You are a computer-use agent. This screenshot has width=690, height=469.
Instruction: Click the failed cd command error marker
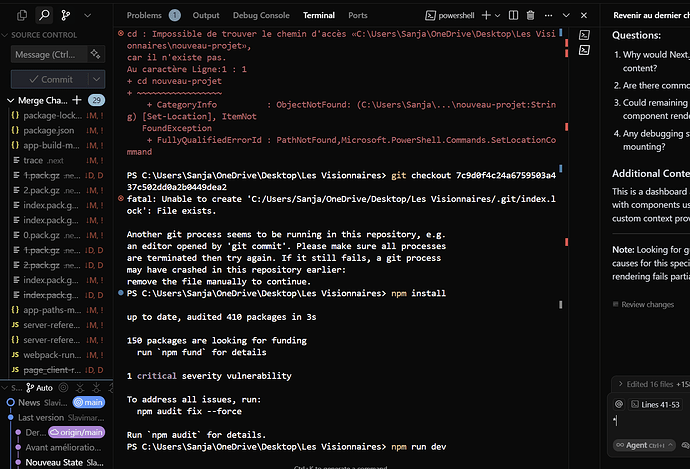(121, 33)
